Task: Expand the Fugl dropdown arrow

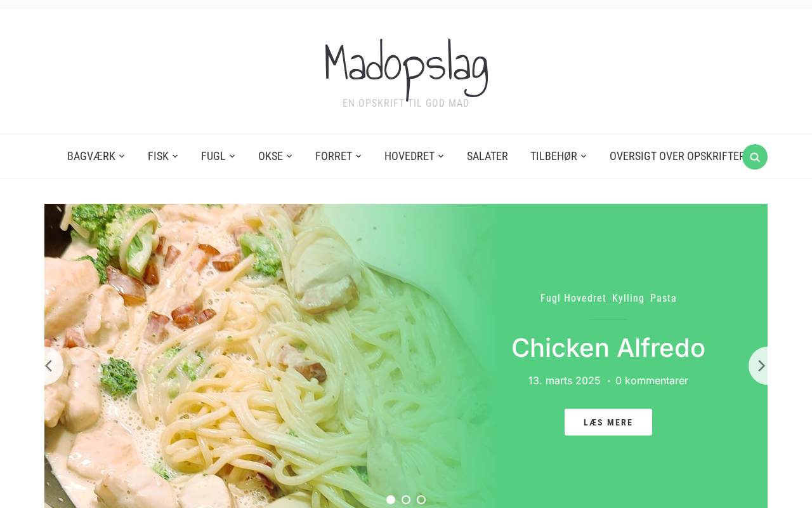Action: (x=232, y=156)
